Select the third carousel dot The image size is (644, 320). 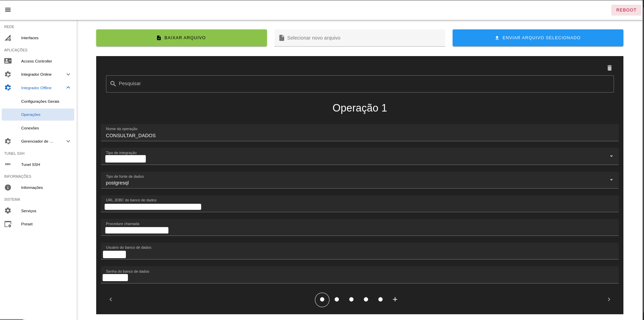351,299
